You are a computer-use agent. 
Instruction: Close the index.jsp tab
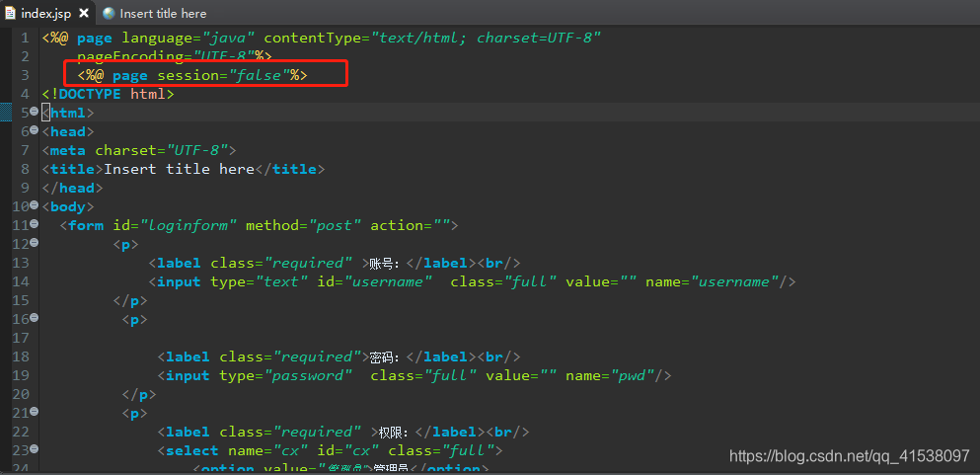pyautogui.click(x=84, y=13)
